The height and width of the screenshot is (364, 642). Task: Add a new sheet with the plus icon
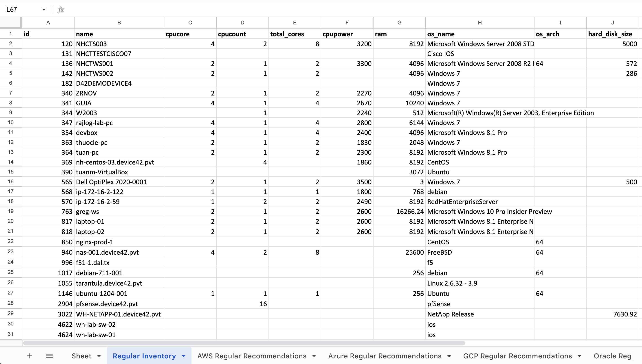[30, 356]
